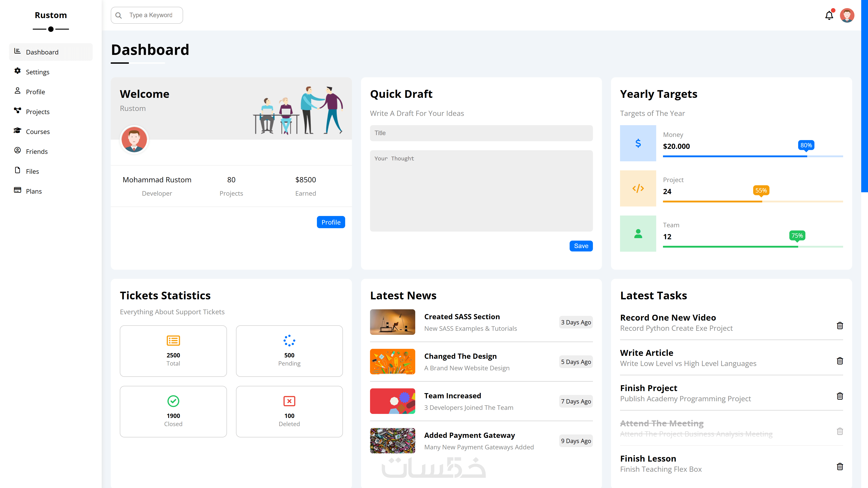Open the user avatar in the header

pyautogui.click(x=847, y=16)
